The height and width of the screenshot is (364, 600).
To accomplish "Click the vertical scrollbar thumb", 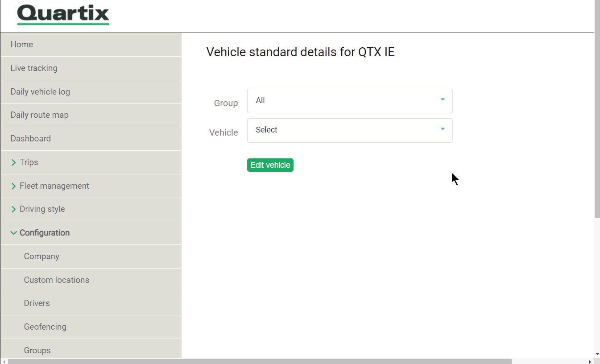I will [x=597, y=109].
